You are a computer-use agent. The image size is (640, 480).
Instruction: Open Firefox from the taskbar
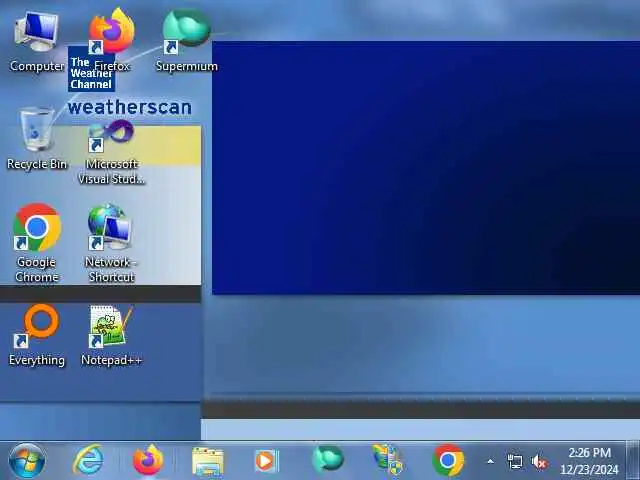148,460
